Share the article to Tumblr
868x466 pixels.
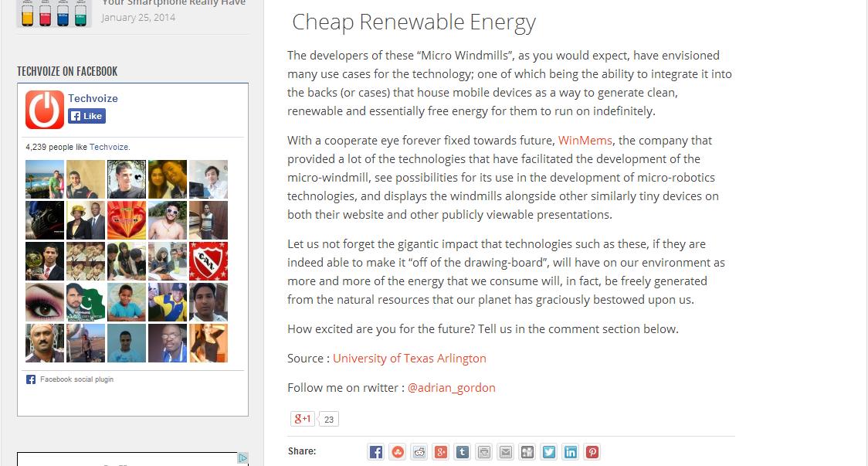463,452
